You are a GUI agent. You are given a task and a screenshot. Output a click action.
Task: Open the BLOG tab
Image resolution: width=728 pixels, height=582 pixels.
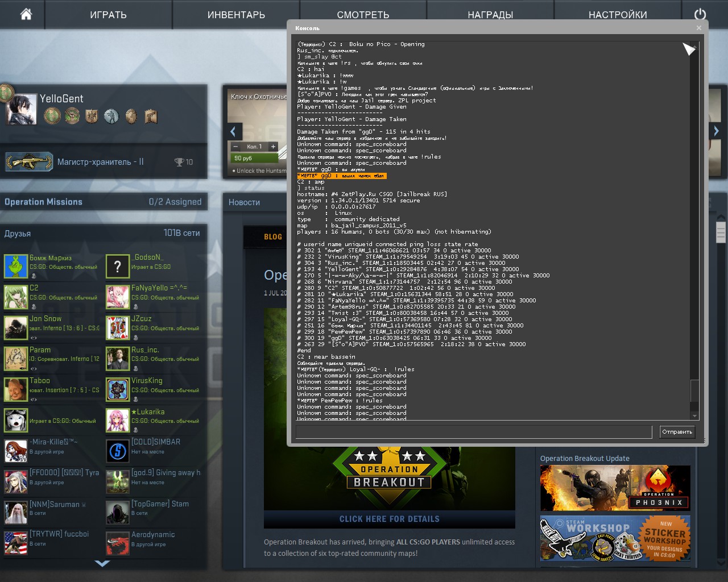point(273,237)
